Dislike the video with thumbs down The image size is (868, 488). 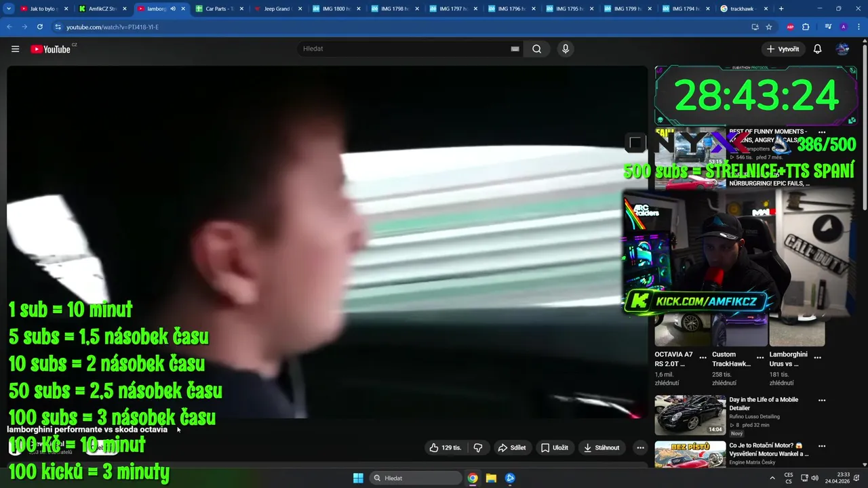478,447
